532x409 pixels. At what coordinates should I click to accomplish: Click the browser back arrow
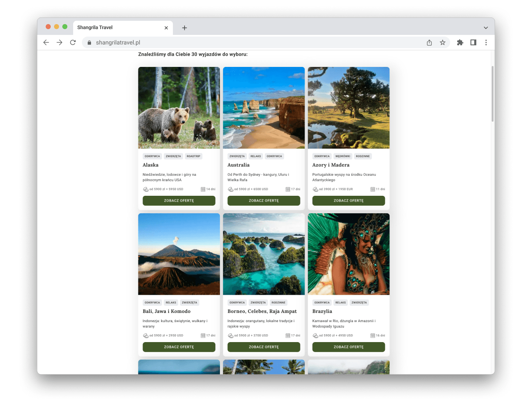[46, 42]
